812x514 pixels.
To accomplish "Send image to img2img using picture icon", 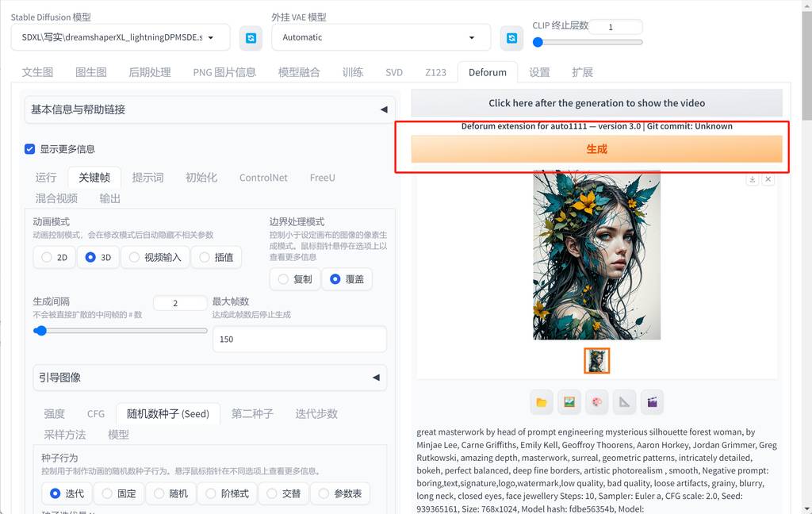I will point(569,402).
